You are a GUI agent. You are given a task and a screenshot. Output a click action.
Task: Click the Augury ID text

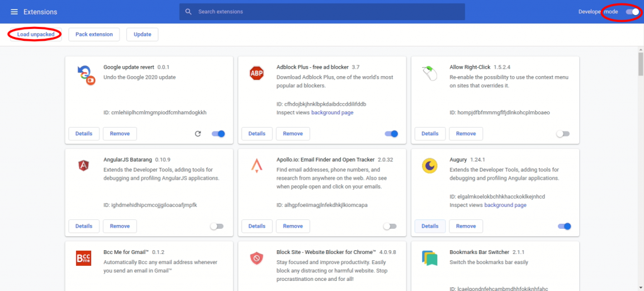click(x=497, y=197)
